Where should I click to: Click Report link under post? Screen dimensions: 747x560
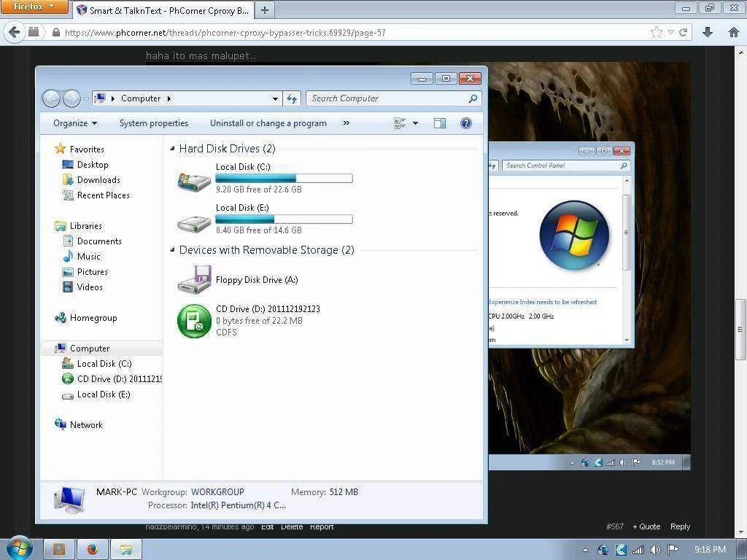(x=322, y=526)
